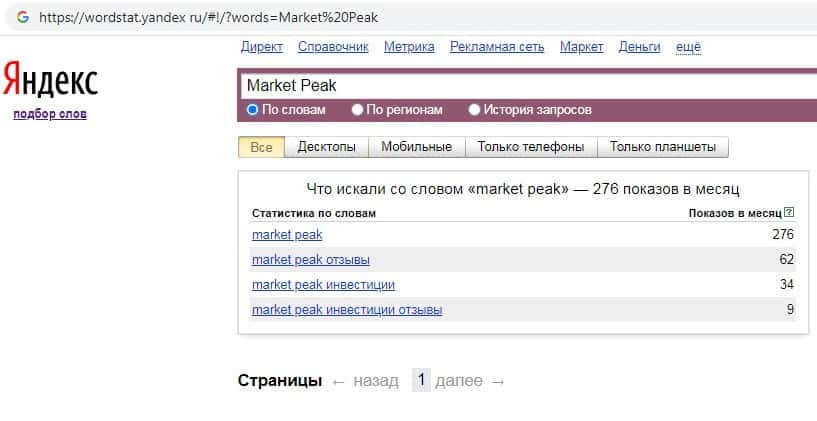Click in the Market Peak search field

pos(520,86)
